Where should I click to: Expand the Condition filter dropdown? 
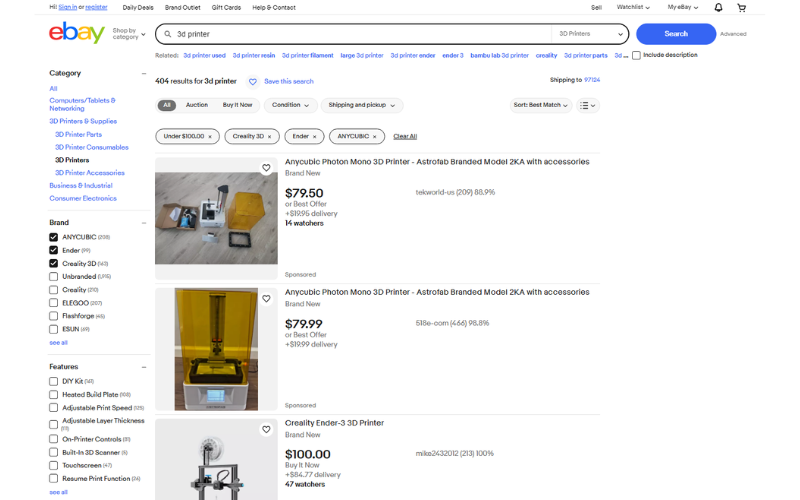coord(290,105)
